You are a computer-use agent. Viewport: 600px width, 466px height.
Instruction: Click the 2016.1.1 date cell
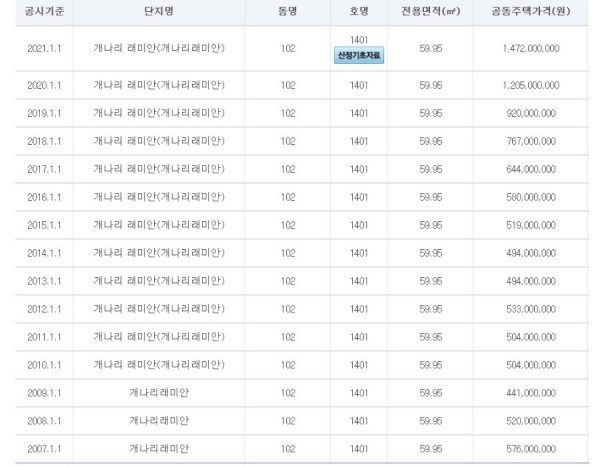[44, 197]
